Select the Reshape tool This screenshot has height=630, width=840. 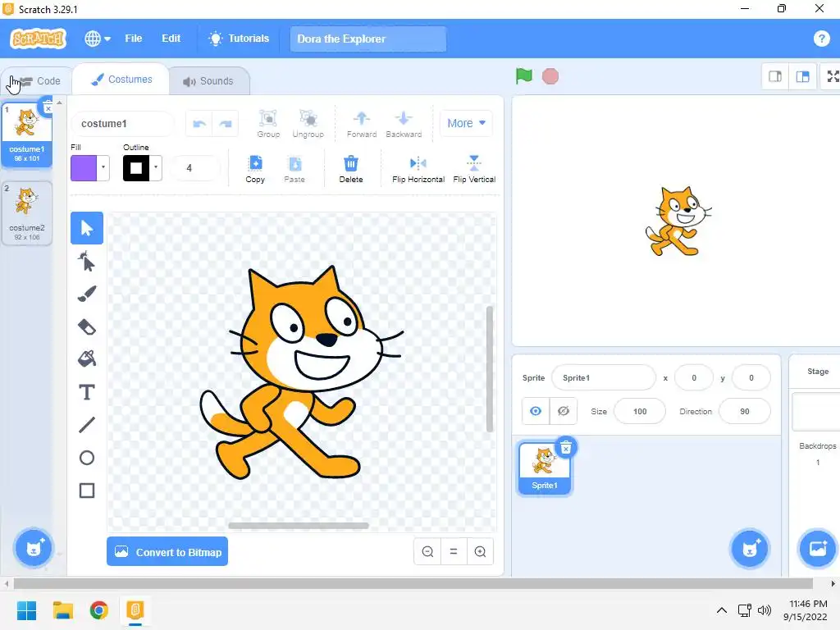(x=87, y=262)
